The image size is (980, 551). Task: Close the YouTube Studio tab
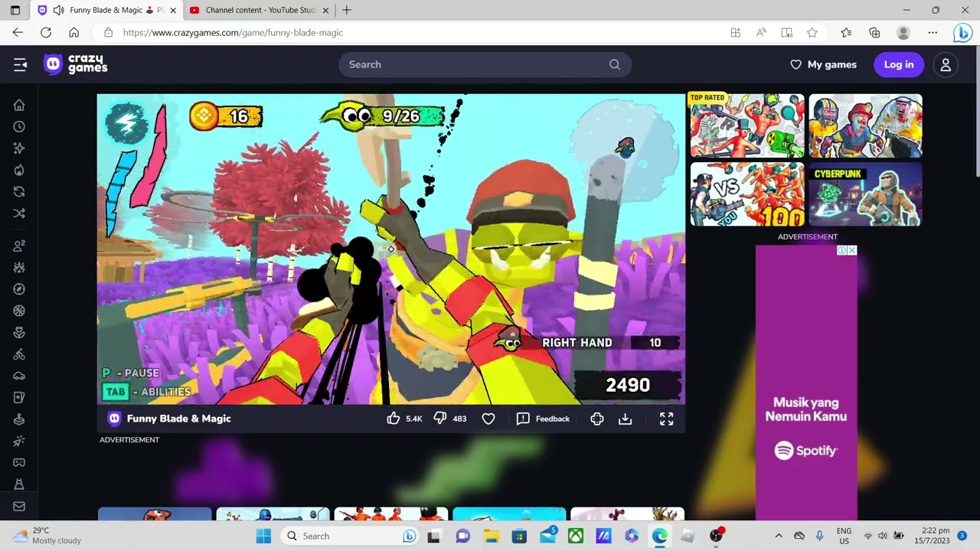(326, 10)
